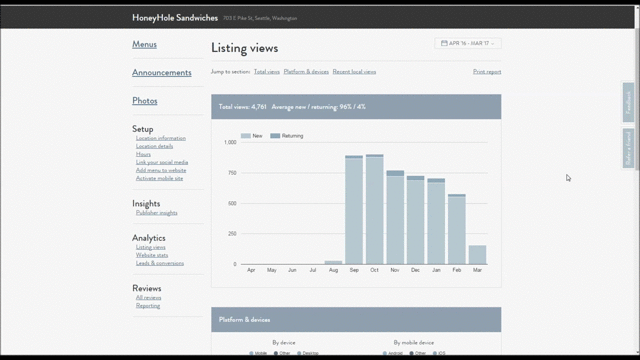Click the Analytics sidebar heading
Viewport: 640px width, 360px height.
(149, 238)
